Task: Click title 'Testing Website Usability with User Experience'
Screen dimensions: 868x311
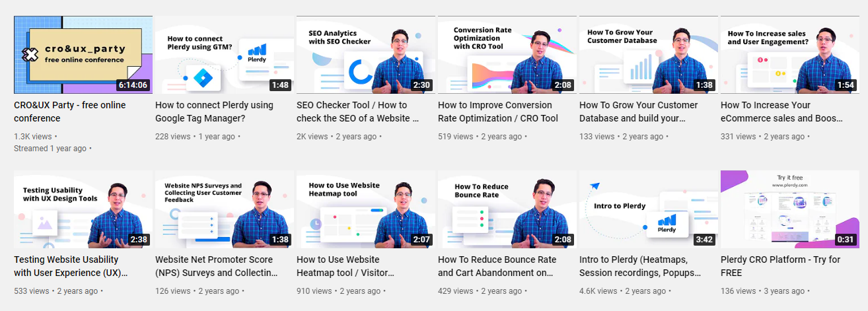Action: (x=71, y=266)
